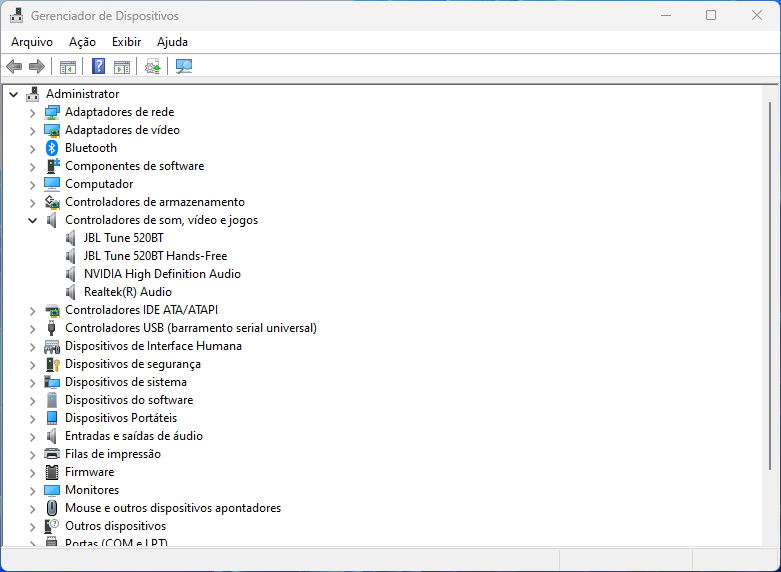Expand Dispositivos de sistema chevron

click(x=32, y=382)
